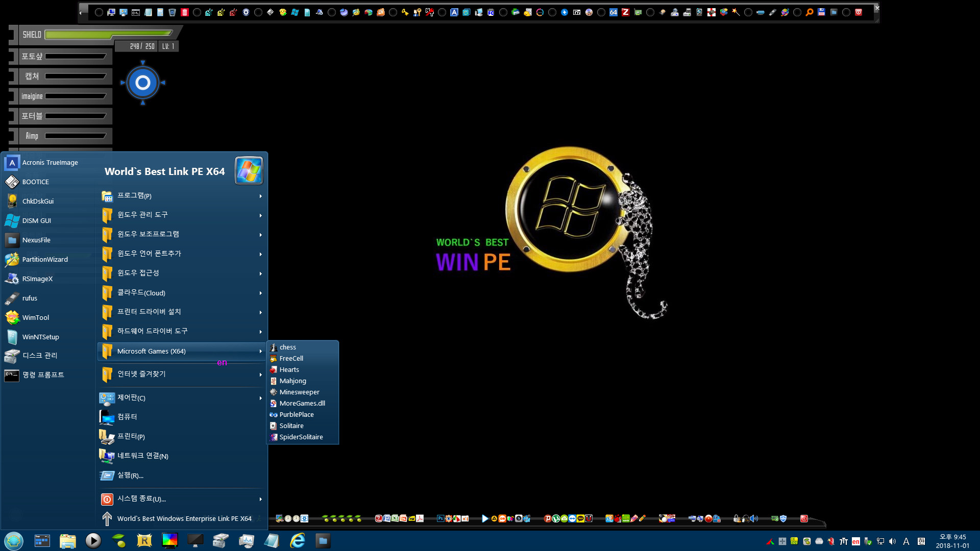Open WinNTSetup in the start menu
980x551 pixels.
coord(48,337)
